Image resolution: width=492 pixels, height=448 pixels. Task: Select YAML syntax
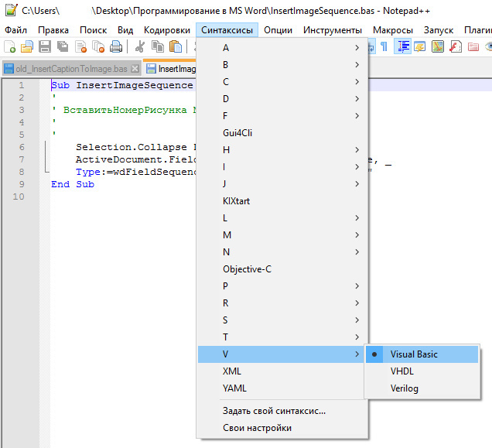[282, 388]
